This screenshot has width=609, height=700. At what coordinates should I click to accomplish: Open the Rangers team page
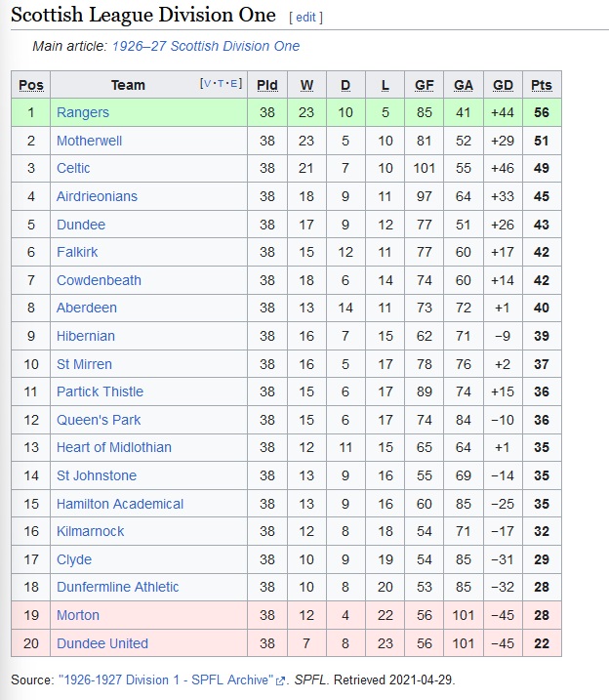[x=83, y=112]
